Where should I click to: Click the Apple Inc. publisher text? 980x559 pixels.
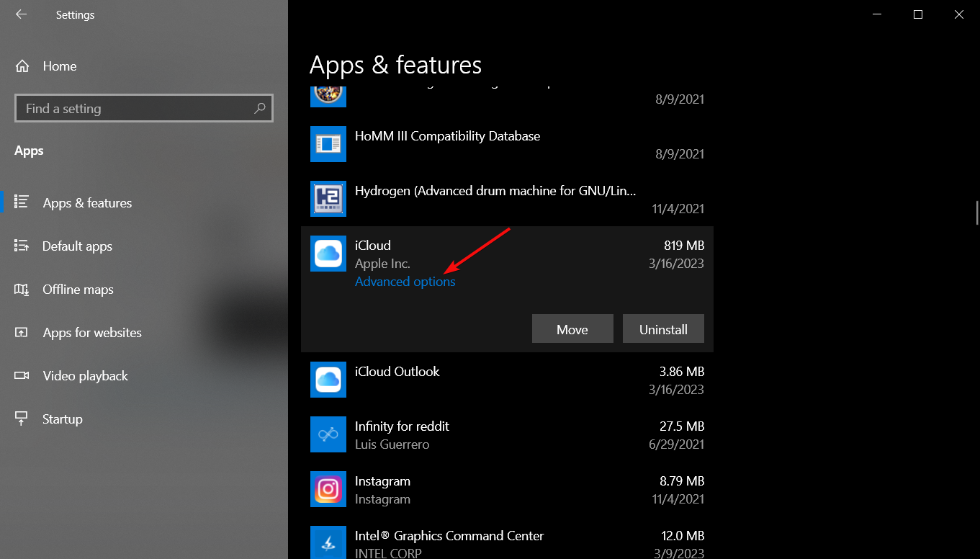point(382,264)
